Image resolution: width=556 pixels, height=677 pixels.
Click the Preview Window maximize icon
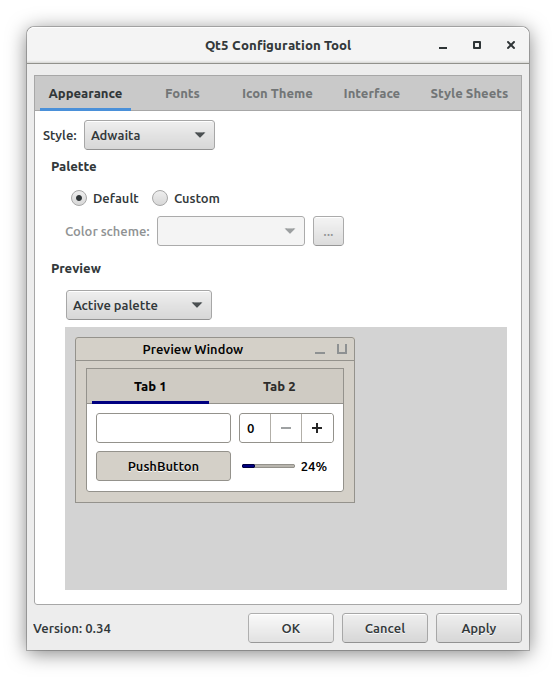click(342, 349)
